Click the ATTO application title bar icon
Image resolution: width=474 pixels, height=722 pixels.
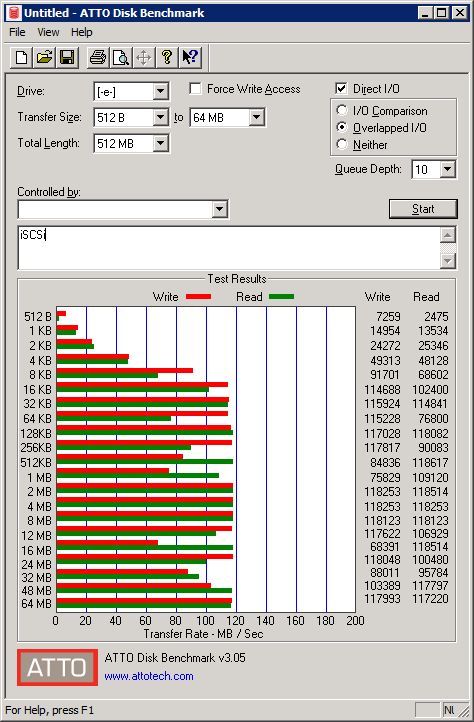click(x=14, y=12)
